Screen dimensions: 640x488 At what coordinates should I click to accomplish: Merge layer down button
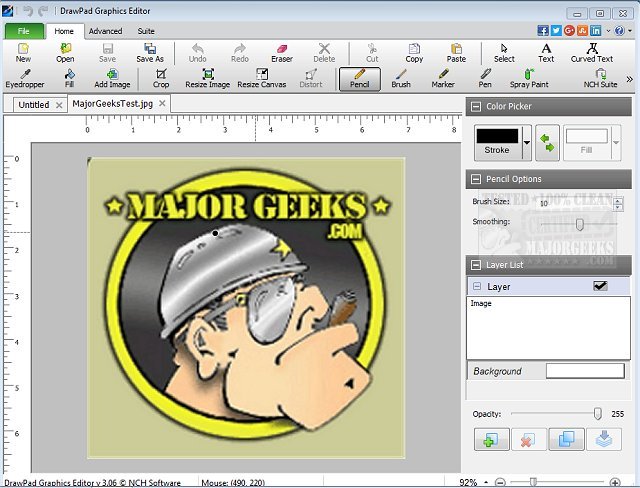point(604,439)
